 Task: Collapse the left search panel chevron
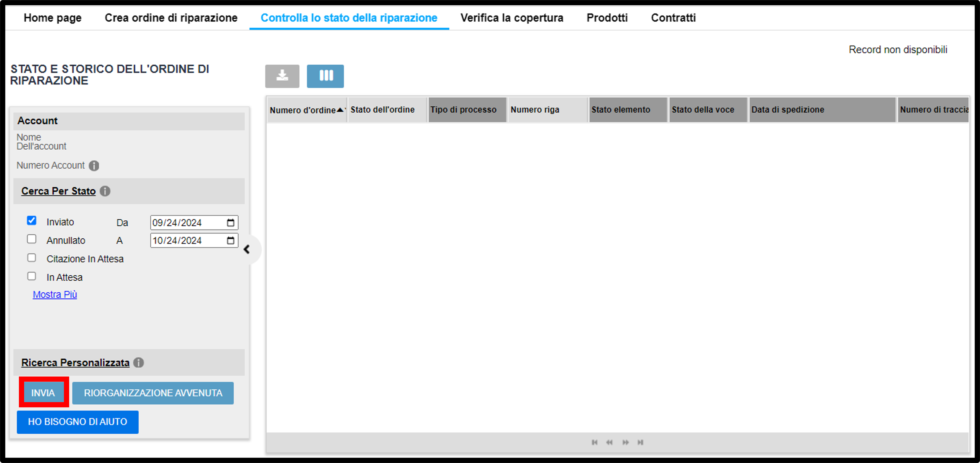pyautogui.click(x=247, y=249)
